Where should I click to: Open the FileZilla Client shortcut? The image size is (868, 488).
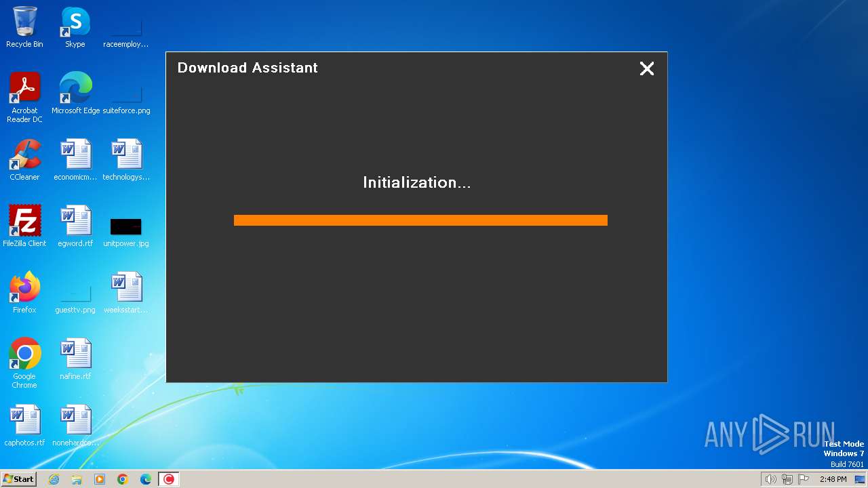click(24, 226)
